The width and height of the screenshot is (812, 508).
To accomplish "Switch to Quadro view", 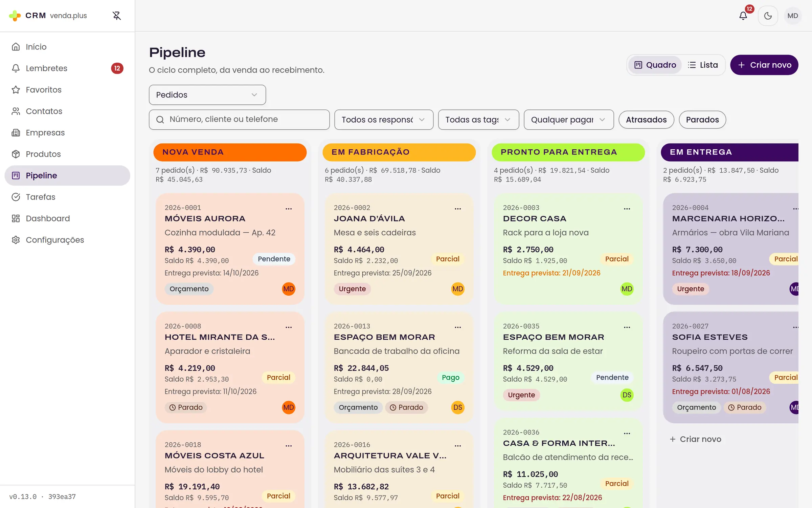I will pyautogui.click(x=655, y=65).
